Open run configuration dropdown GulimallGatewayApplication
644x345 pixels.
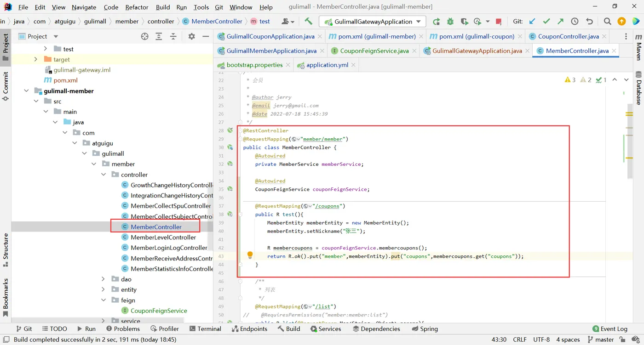pos(373,22)
